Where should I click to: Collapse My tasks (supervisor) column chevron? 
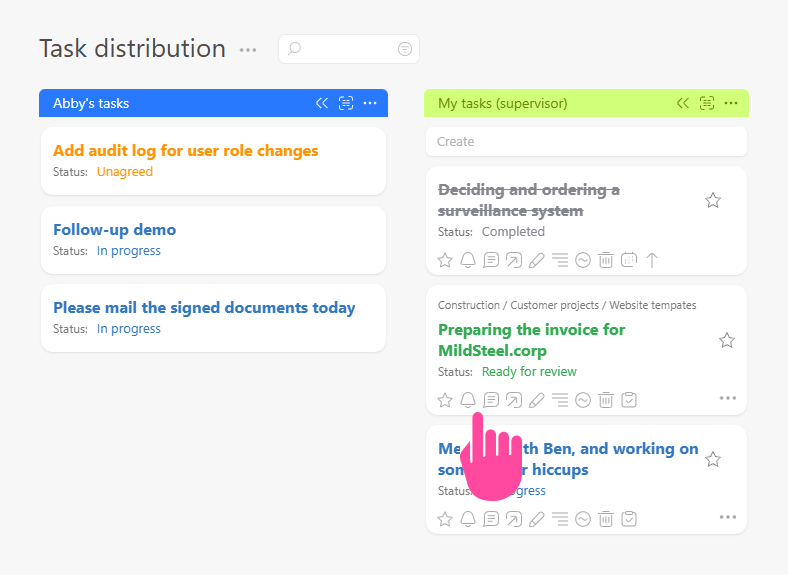pos(683,103)
